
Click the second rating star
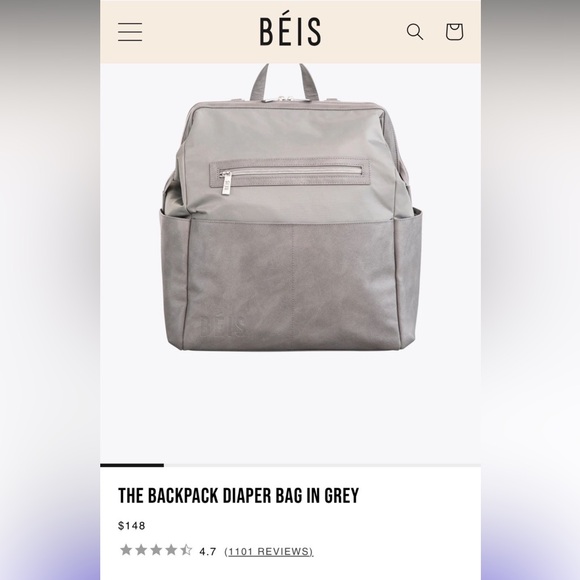pos(141,550)
